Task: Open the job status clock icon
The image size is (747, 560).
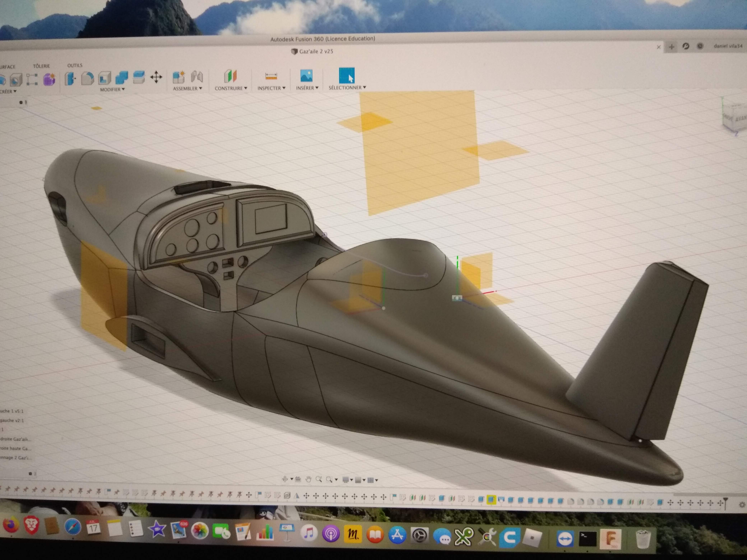Action: tap(700, 46)
